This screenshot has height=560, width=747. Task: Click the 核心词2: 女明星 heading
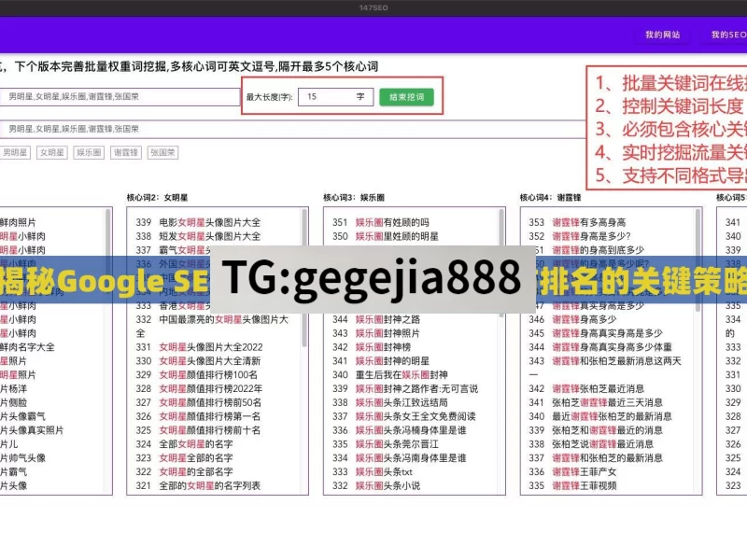pos(157,198)
